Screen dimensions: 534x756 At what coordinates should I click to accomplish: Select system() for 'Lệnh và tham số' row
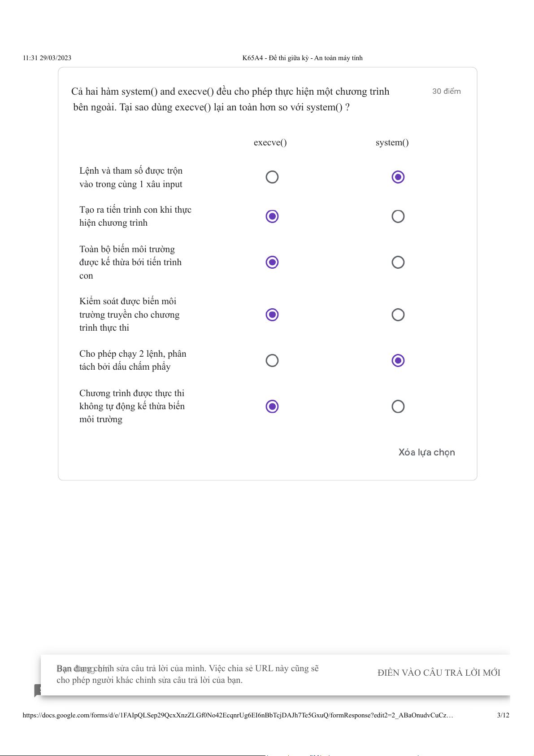point(398,177)
